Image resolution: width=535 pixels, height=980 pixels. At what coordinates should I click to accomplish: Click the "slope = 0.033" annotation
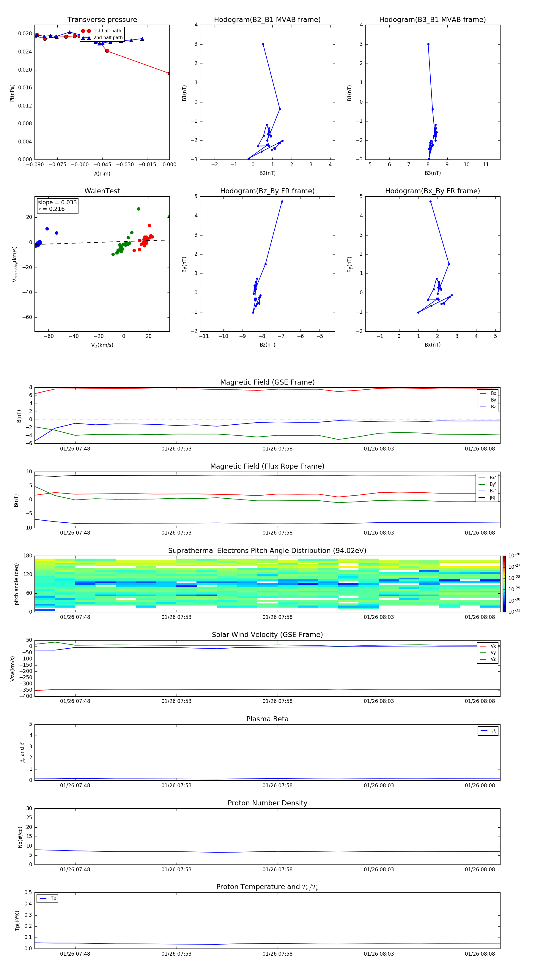point(57,203)
